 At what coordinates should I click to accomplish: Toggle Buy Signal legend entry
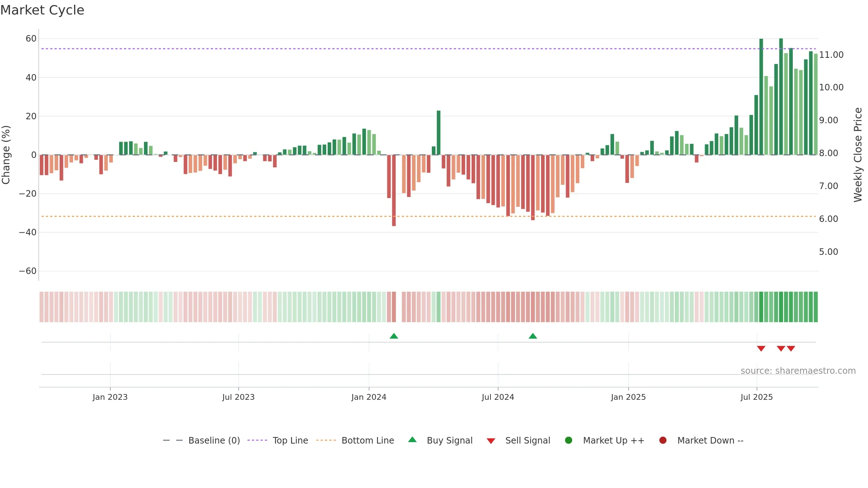pos(440,440)
